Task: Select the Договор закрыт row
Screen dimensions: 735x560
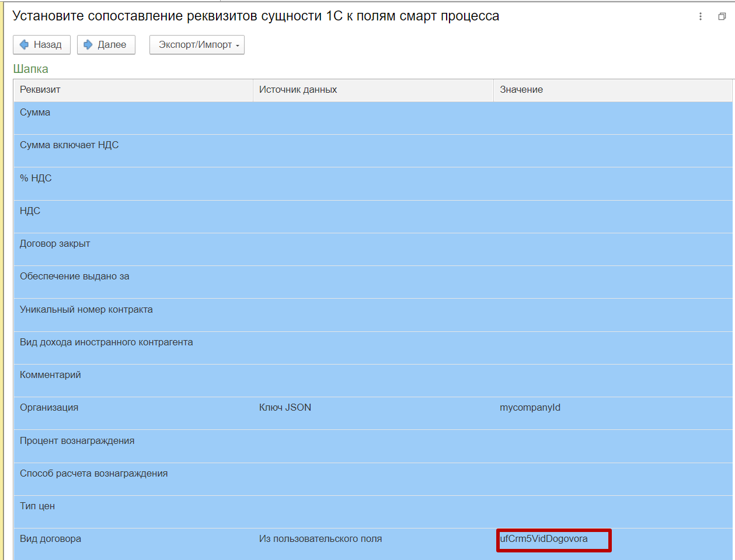Action: coord(55,244)
